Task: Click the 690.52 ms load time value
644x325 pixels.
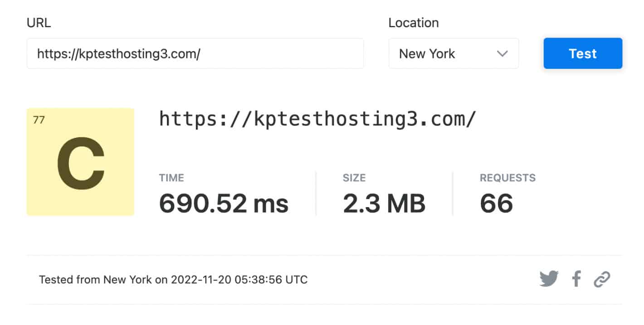Action: click(x=224, y=204)
